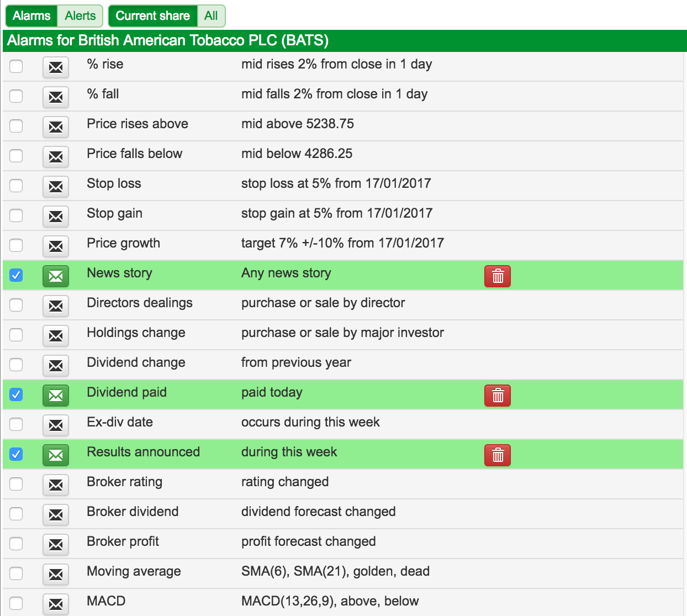The height and width of the screenshot is (616, 687).
Task: Click the 'from previous year' description
Action: pos(296,362)
